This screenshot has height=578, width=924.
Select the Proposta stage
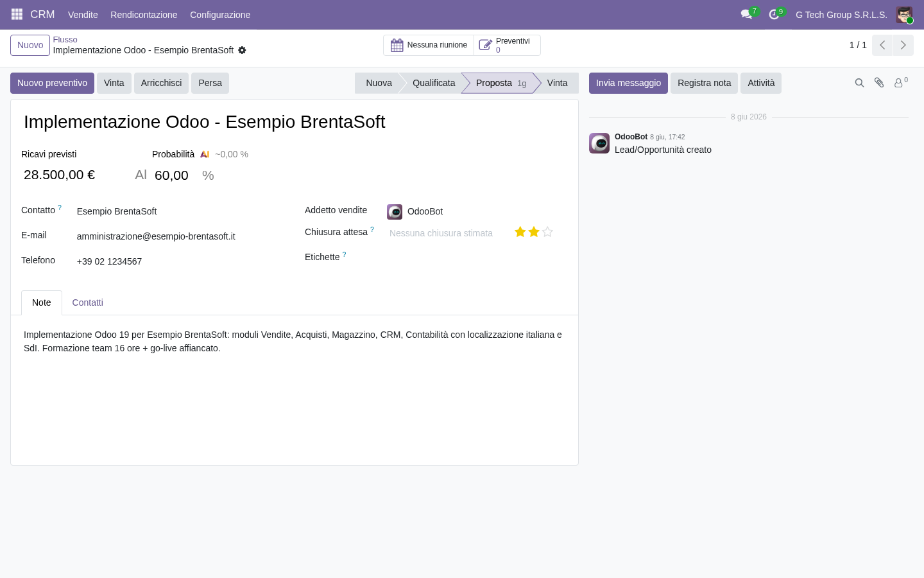(x=501, y=83)
